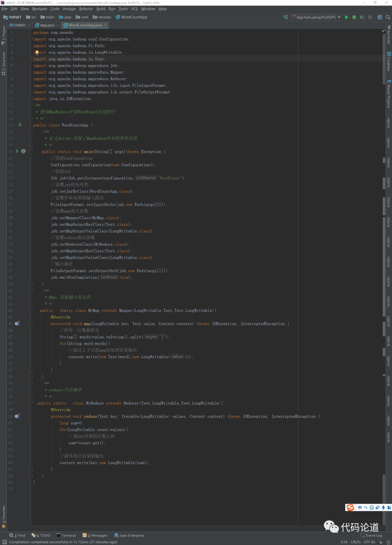This screenshot has width=392, height=545.
Task: Go to overridden reduce method gutter icon
Action: (17, 416)
